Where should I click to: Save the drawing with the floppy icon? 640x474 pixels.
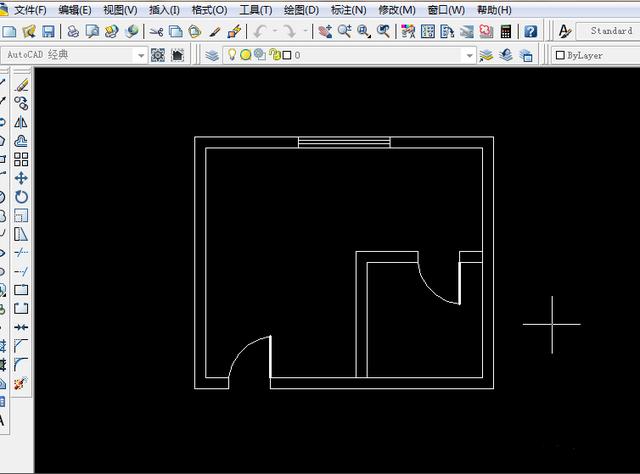coord(49,31)
